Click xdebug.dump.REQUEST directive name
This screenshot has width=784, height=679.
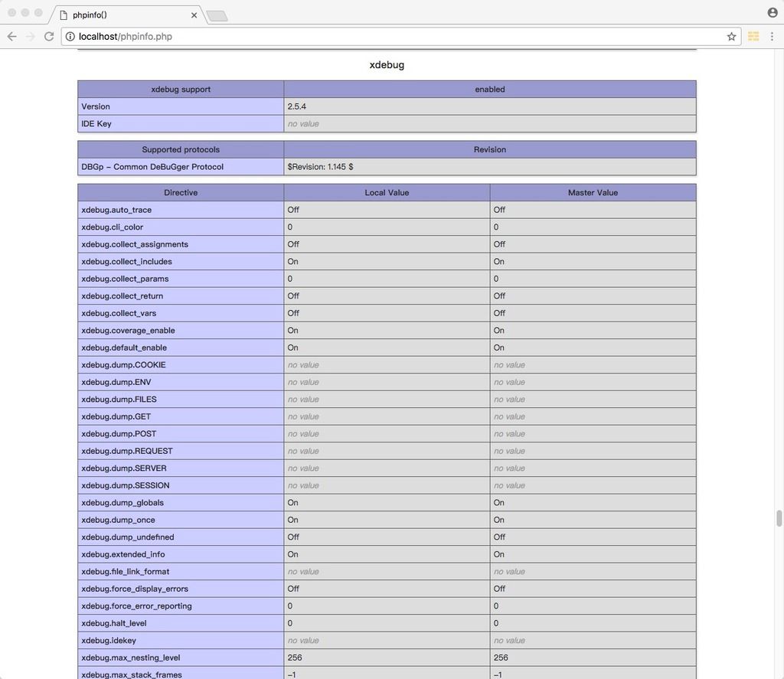coord(127,451)
